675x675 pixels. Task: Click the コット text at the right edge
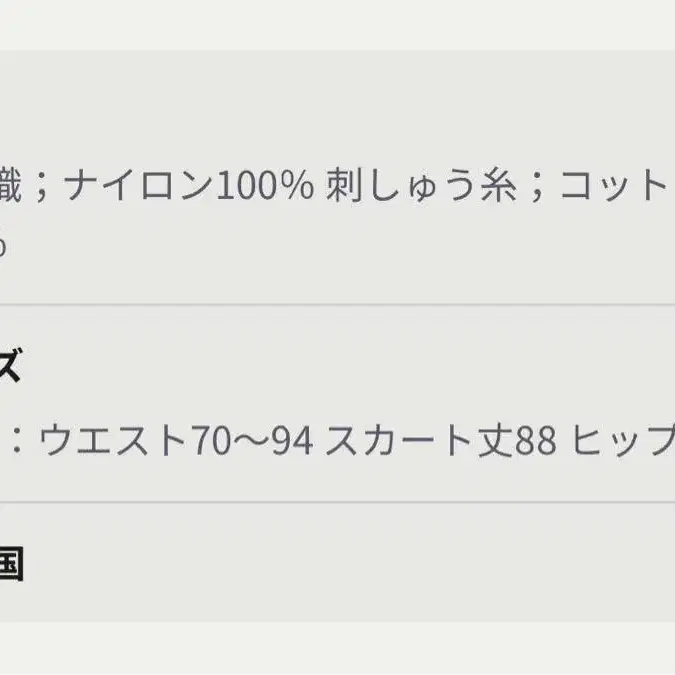612,186
